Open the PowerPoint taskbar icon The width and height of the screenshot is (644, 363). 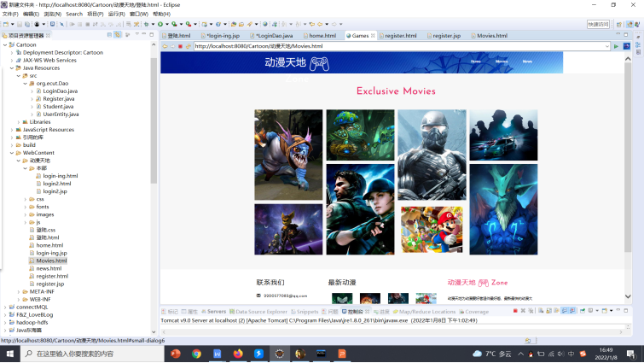click(176, 354)
